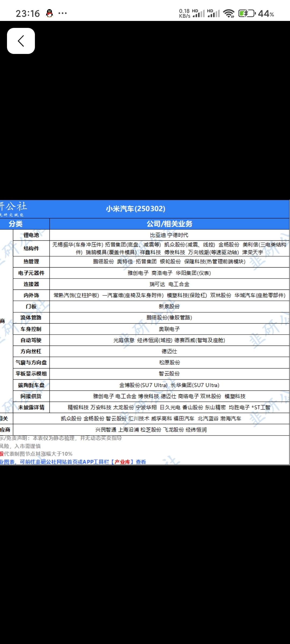
Task: Tap 鹏翎股份(橡胶管路) entry
Action: [169, 318]
